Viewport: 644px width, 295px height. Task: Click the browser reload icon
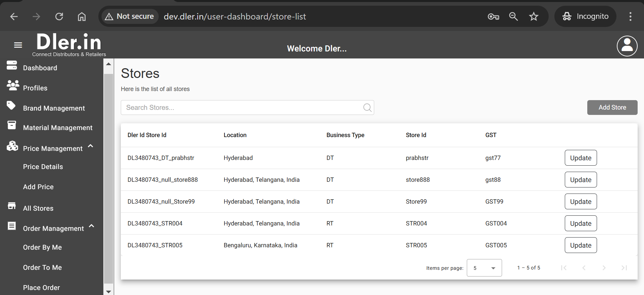[x=59, y=16]
